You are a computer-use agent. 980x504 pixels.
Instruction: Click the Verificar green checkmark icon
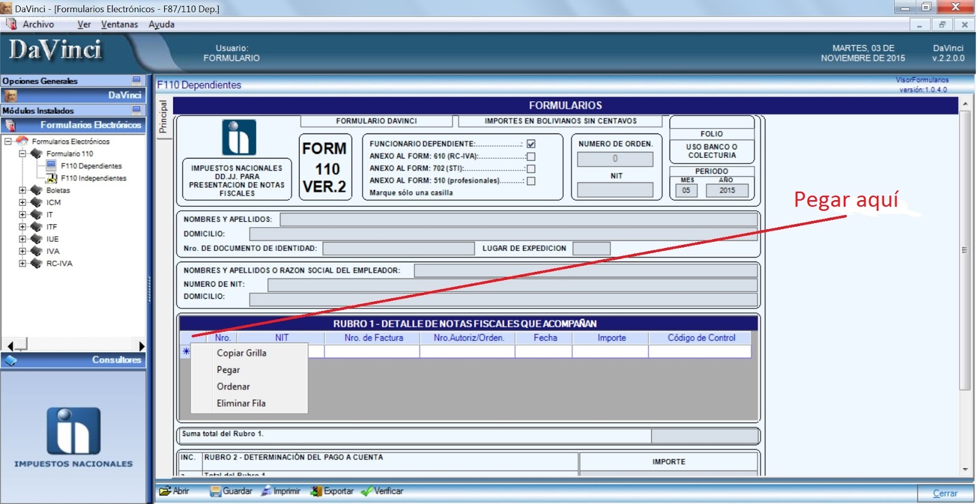pos(366,491)
